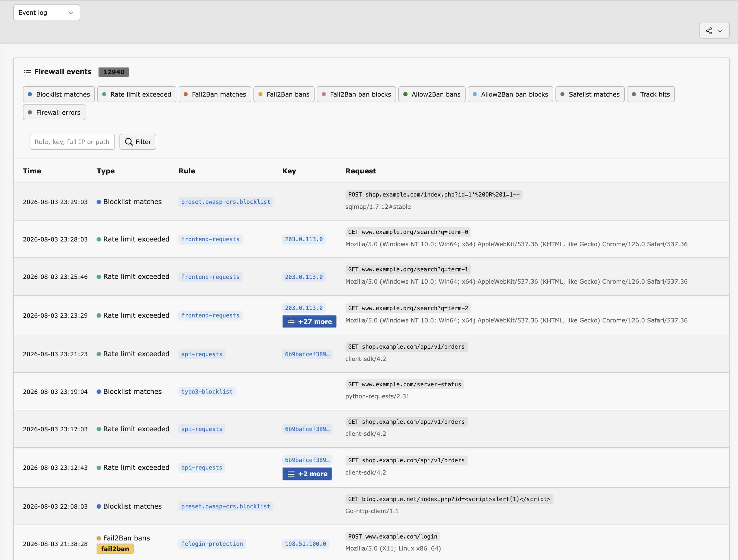Click the fail2ban yellow tag
This screenshot has height=560, width=738.
coord(115,549)
